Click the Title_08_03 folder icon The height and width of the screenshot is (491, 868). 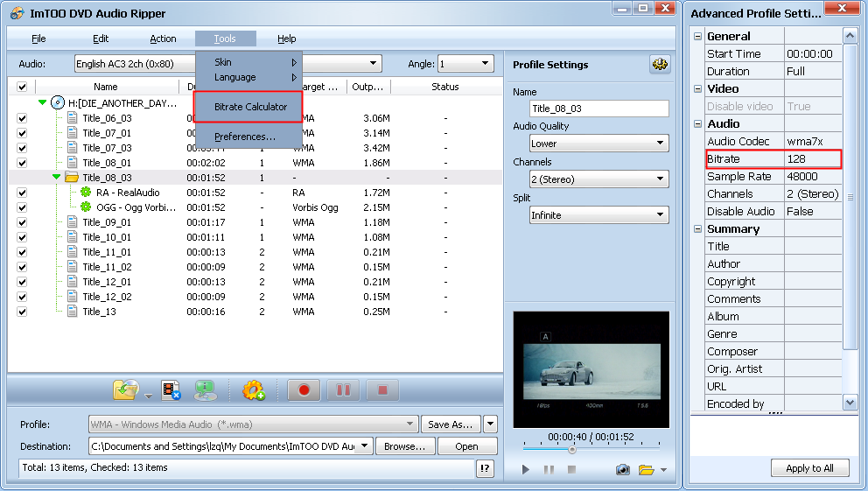coord(72,177)
